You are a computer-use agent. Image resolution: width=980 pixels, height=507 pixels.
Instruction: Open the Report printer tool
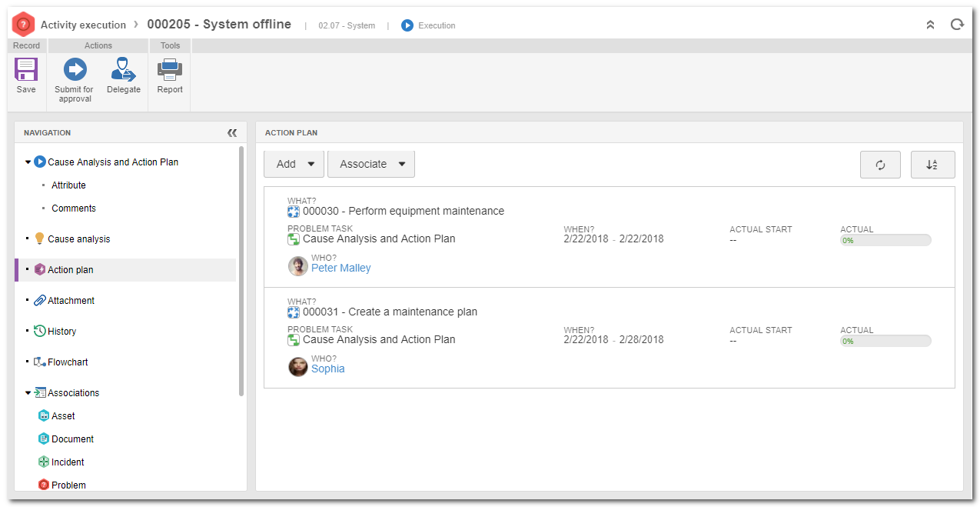click(x=170, y=70)
